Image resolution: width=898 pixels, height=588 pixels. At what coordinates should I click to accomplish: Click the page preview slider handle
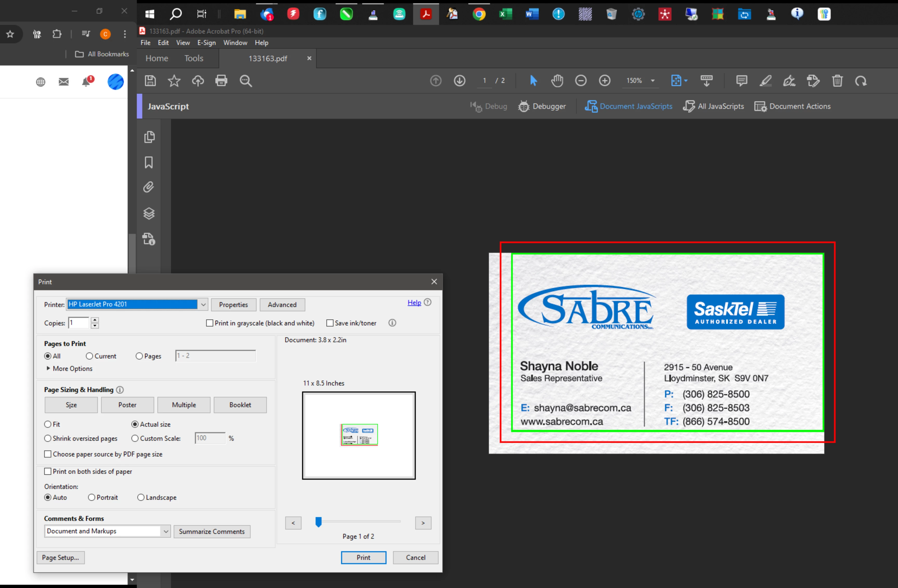(x=318, y=522)
